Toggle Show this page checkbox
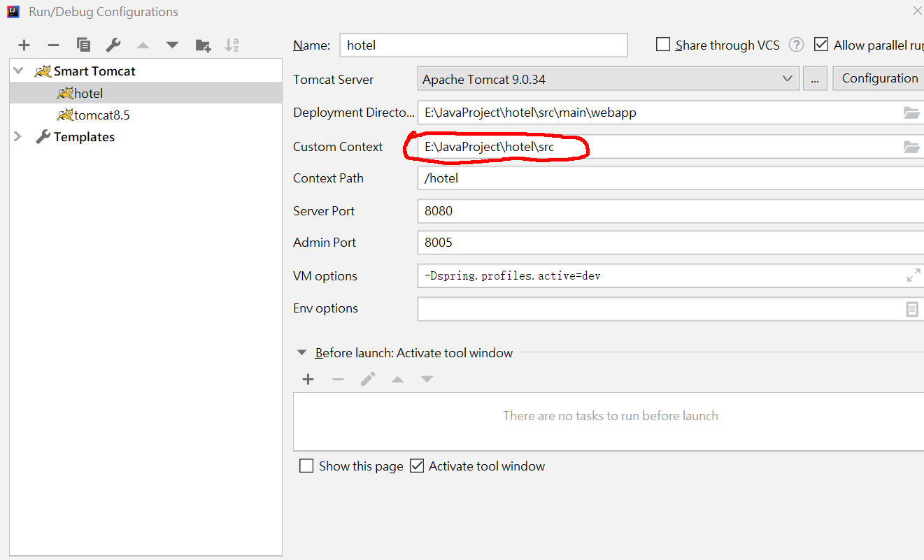This screenshot has width=924, height=560. 306,466
